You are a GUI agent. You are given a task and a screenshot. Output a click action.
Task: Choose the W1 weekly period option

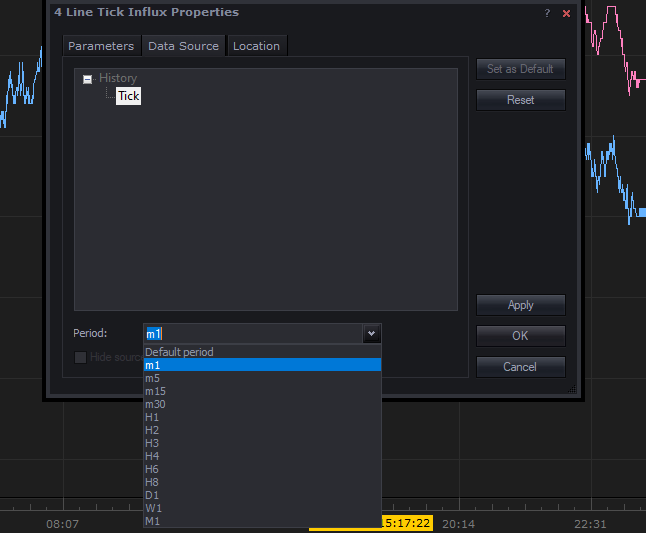coord(262,508)
